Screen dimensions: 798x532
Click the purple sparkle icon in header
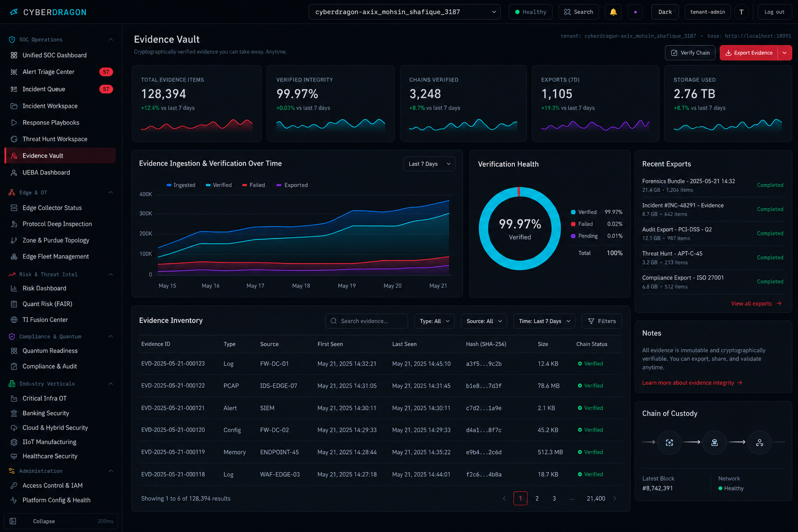(x=635, y=12)
